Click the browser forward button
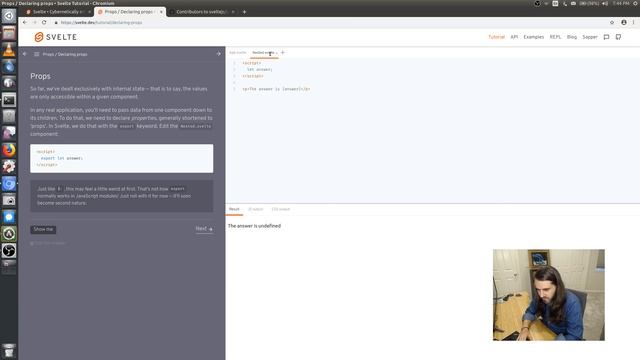This screenshot has height=360, width=640. [35, 22]
